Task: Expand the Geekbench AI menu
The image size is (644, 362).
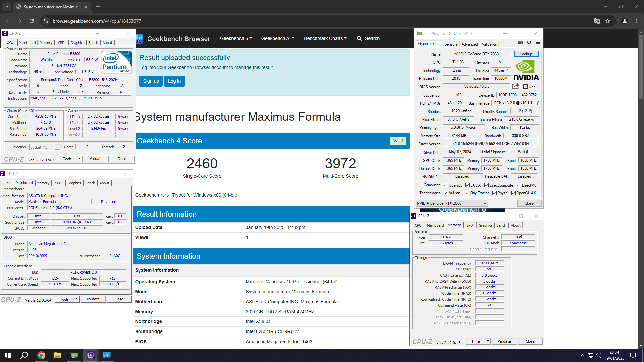Action: pyautogui.click(x=278, y=38)
